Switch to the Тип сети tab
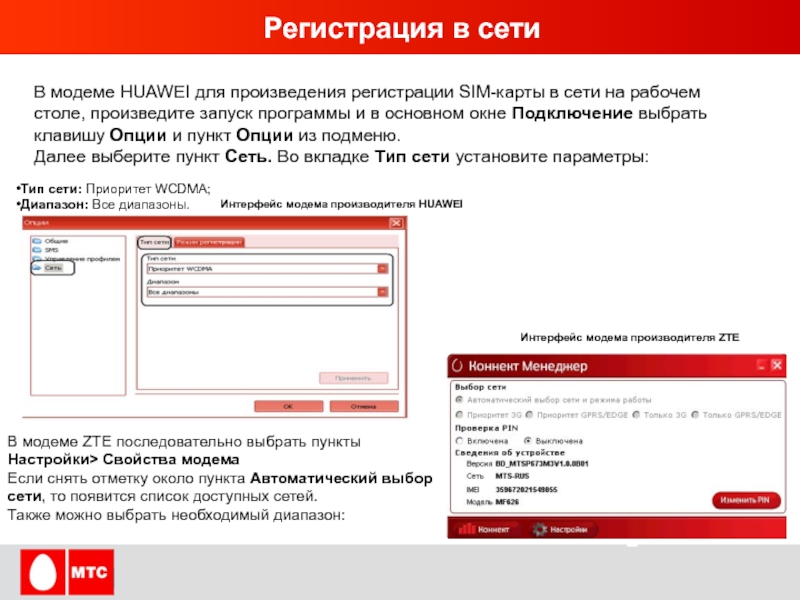Viewport: 800px width, 600px height. point(154,242)
